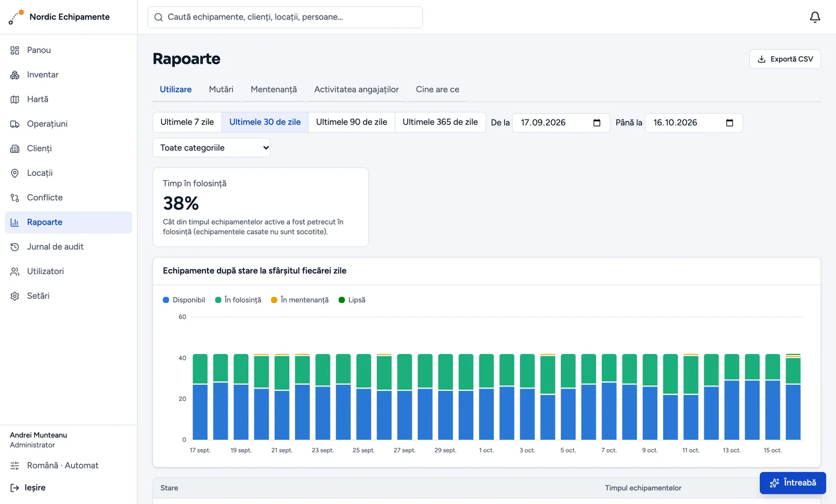Switch to Cine are ce tab
The image size is (836, 504).
click(437, 89)
